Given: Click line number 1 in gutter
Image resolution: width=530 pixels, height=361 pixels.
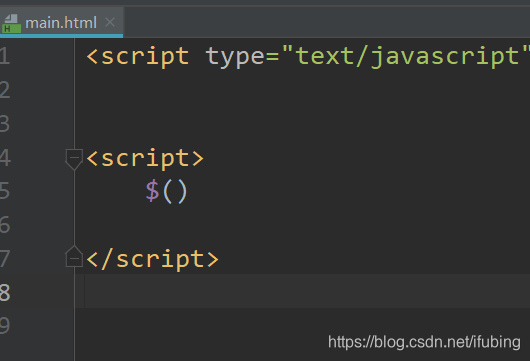Looking at the screenshot, I should click(5, 56).
